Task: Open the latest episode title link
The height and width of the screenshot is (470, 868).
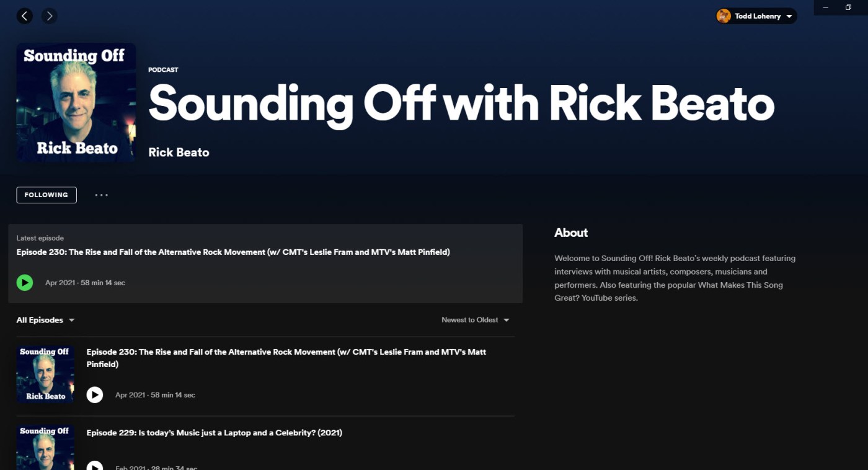Action: 233,252
